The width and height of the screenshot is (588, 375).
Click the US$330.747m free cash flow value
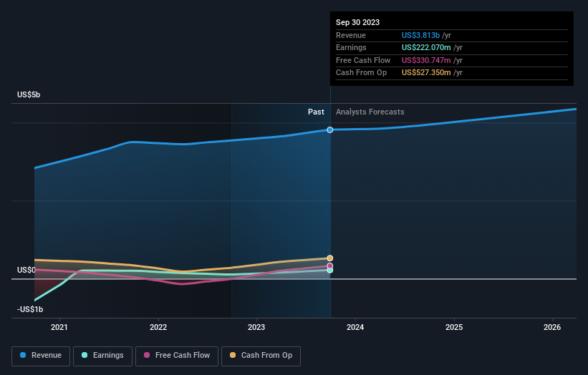pyautogui.click(x=426, y=60)
